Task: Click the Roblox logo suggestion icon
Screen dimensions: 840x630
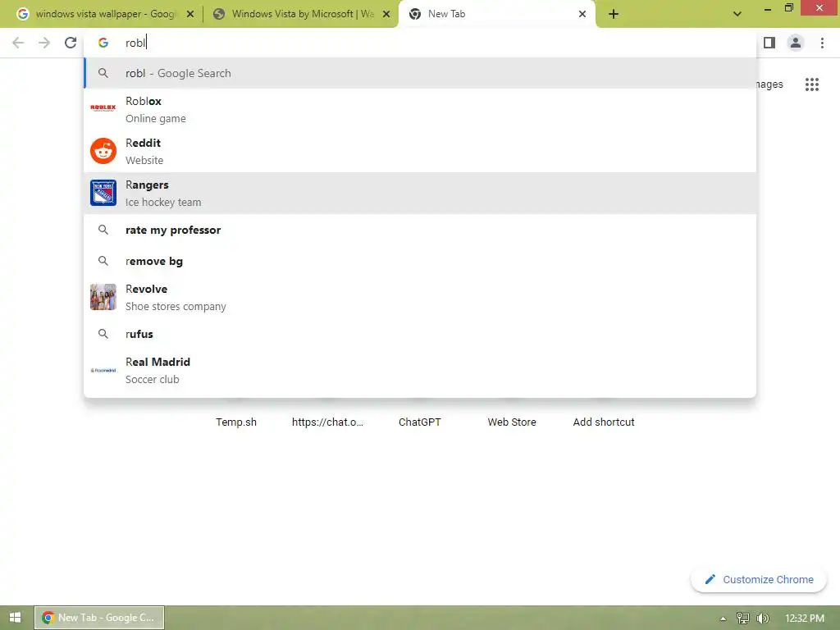Action: pos(103,107)
